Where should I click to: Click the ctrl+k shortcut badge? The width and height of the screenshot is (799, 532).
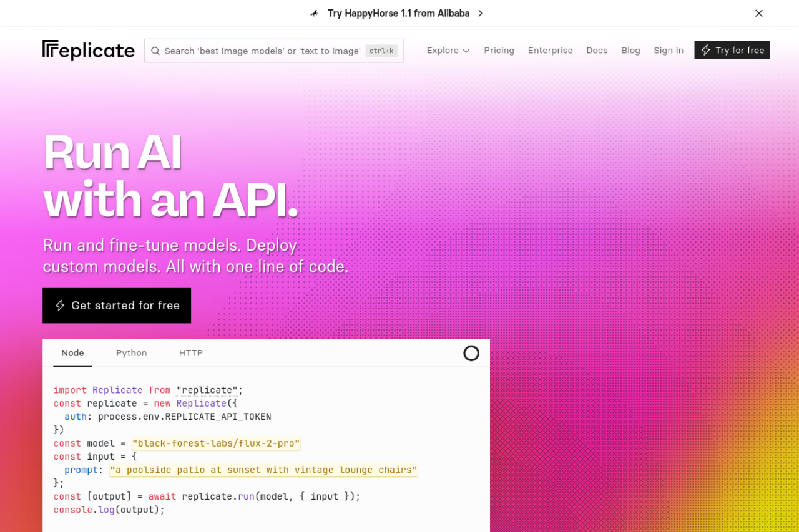[381, 51]
